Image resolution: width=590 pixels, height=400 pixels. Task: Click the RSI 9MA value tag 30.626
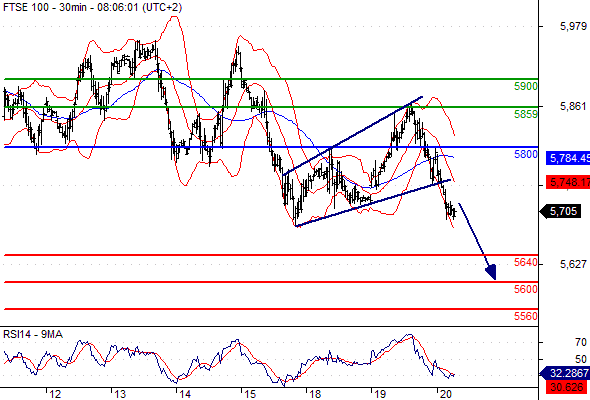pyautogui.click(x=565, y=386)
